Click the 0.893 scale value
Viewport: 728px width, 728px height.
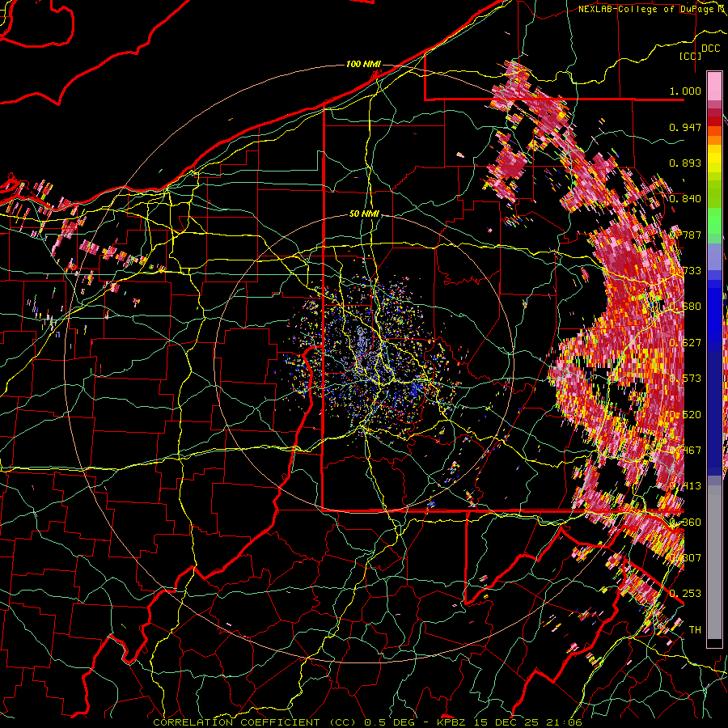pyautogui.click(x=685, y=163)
